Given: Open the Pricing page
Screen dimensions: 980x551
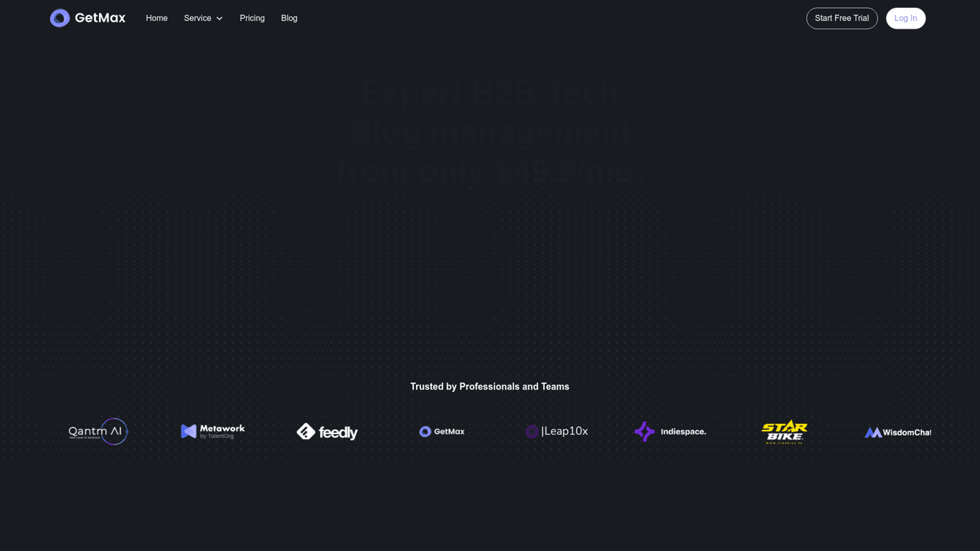Looking at the screenshot, I should pyautogui.click(x=252, y=18).
